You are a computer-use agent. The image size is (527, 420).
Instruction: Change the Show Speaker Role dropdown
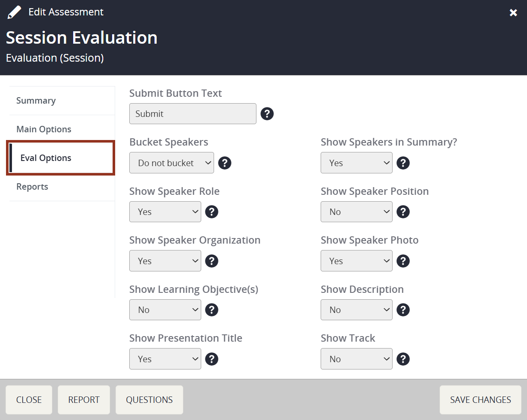(x=165, y=212)
